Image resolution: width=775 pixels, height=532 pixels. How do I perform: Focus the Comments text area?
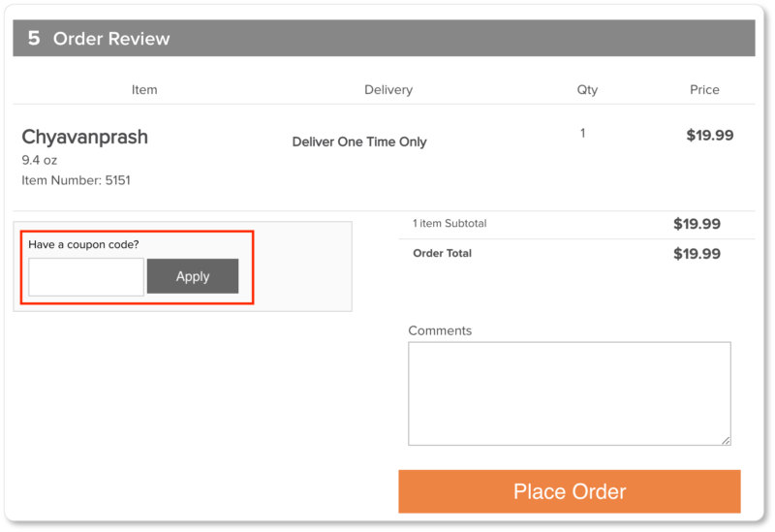pyautogui.click(x=569, y=392)
